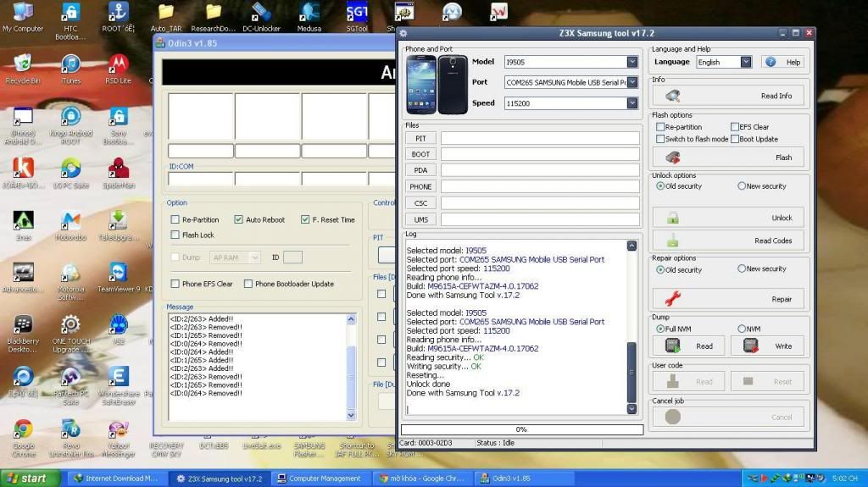Click the Dump Read chip icon
This screenshot has width=868, height=487.
pyautogui.click(x=672, y=346)
